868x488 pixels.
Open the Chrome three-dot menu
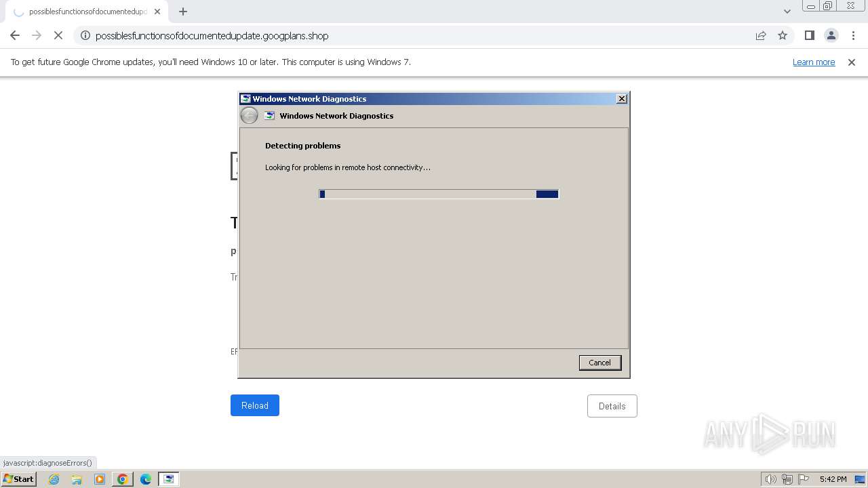click(852, 35)
